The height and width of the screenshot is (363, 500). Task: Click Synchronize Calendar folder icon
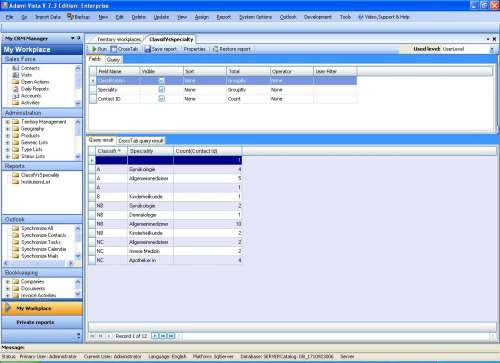tap(16, 249)
